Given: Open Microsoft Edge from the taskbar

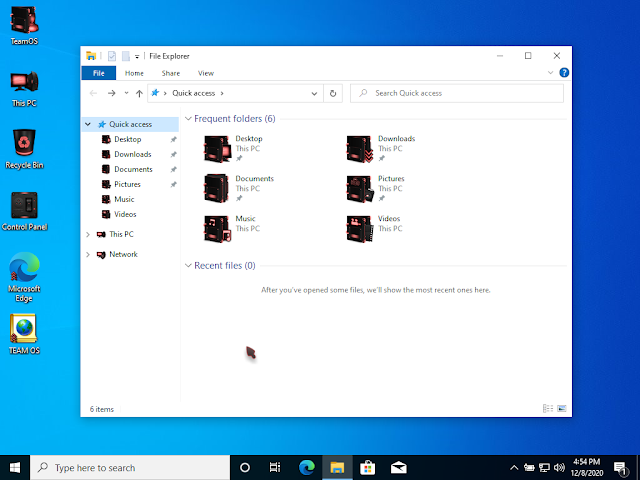Looking at the screenshot, I should tap(307, 467).
